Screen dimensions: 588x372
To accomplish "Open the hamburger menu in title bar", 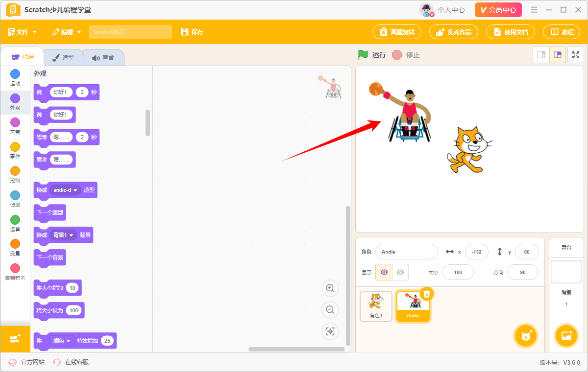I will (534, 10).
